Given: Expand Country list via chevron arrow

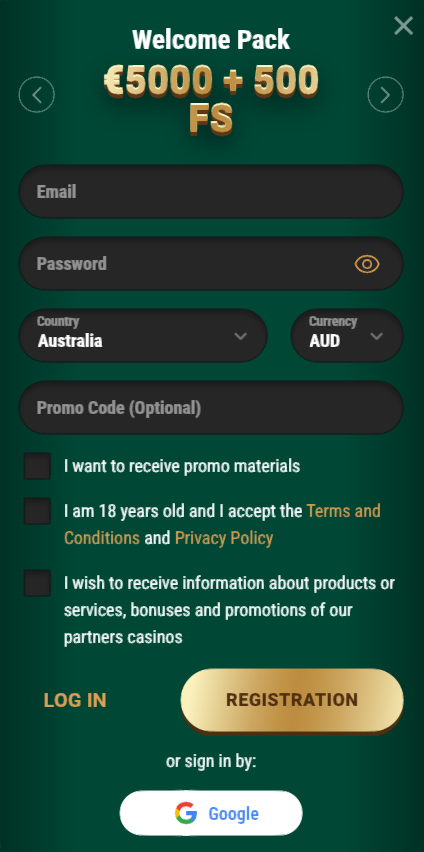Looking at the screenshot, I should [x=241, y=336].
